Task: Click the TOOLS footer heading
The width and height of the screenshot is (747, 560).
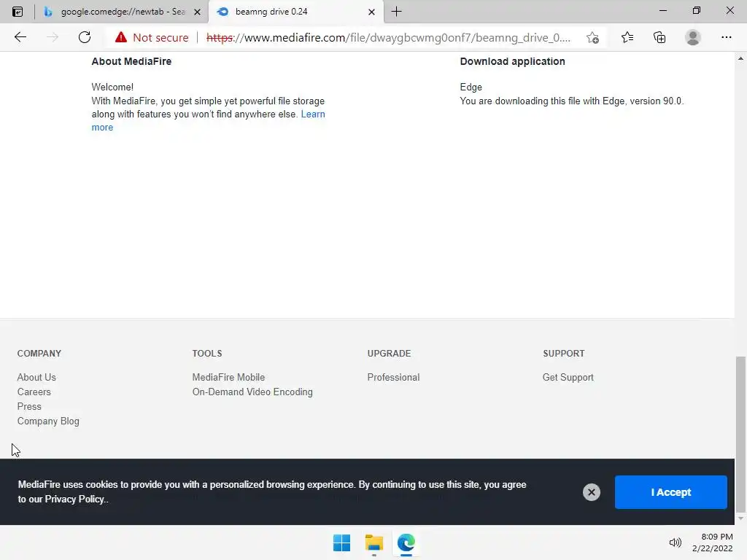Action: pos(206,354)
